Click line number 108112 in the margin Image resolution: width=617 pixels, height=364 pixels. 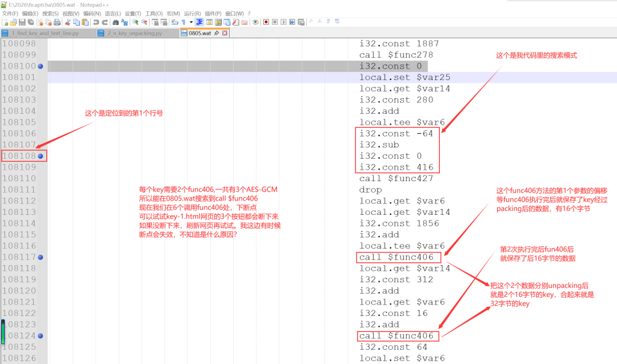pyautogui.click(x=19, y=201)
